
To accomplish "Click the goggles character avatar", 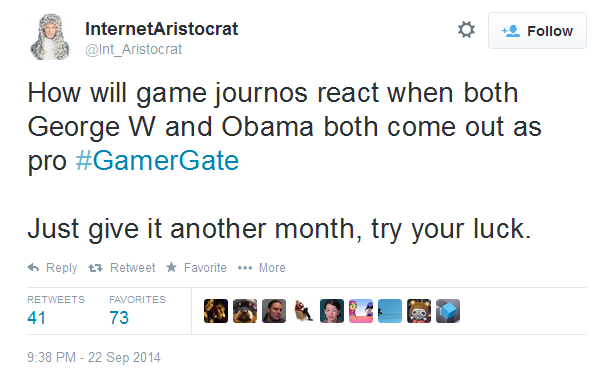I will tap(419, 311).
